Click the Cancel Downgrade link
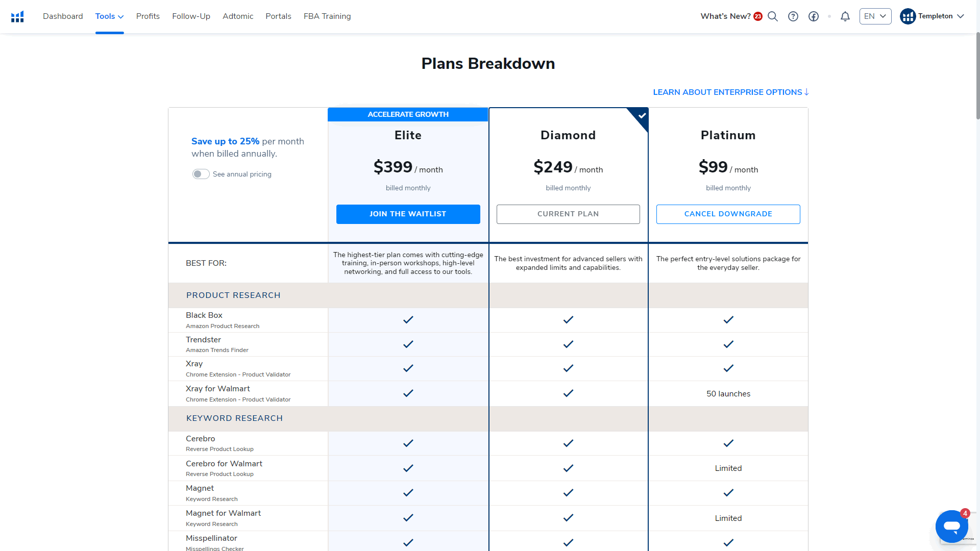 728,214
